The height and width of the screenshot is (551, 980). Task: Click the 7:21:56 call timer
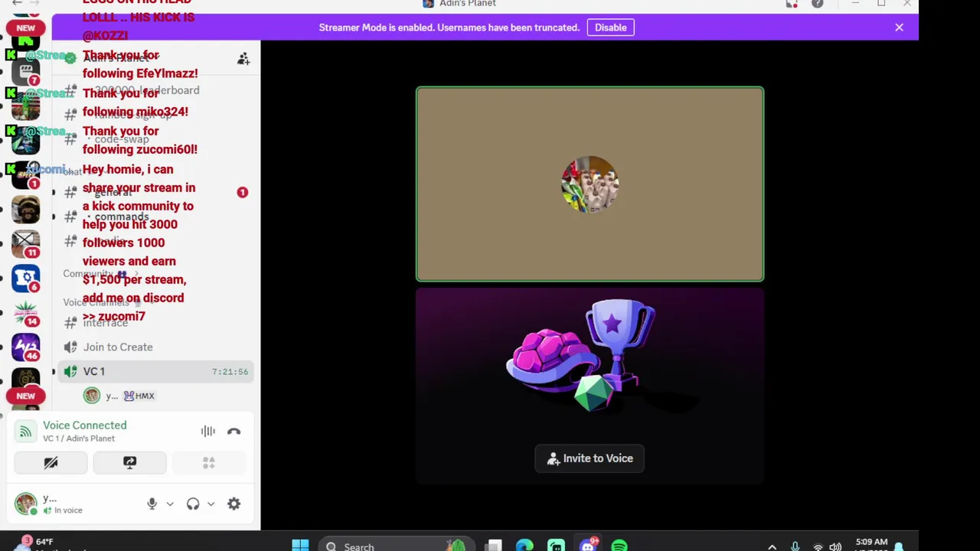click(x=230, y=372)
